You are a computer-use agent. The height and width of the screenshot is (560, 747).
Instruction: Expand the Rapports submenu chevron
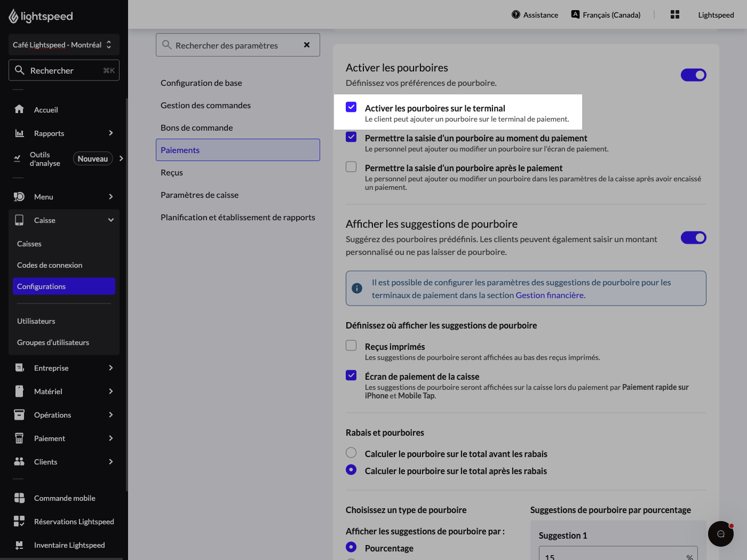click(111, 133)
